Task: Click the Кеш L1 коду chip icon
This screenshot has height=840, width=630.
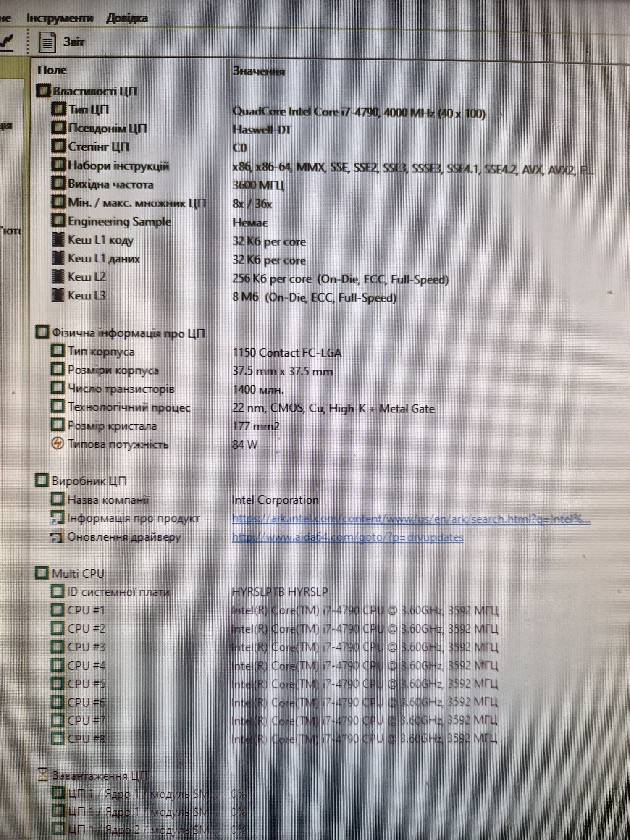Action: [x=58, y=240]
